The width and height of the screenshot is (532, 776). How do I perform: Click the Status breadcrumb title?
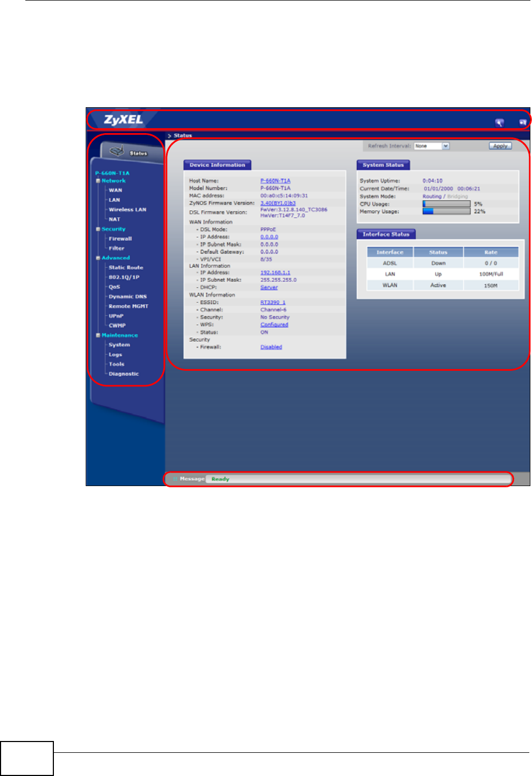(183, 135)
